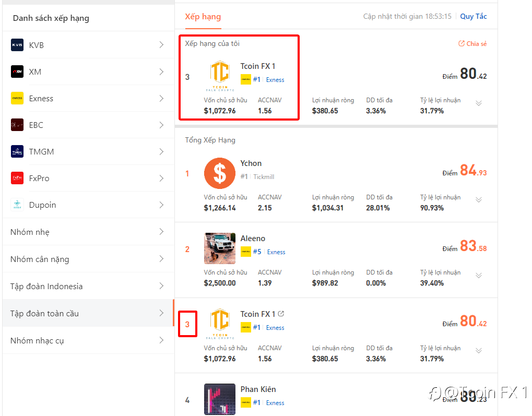Expand Ychon's stats details arrow
The width and height of the screenshot is (532, 416).
(x=479, y=199)
